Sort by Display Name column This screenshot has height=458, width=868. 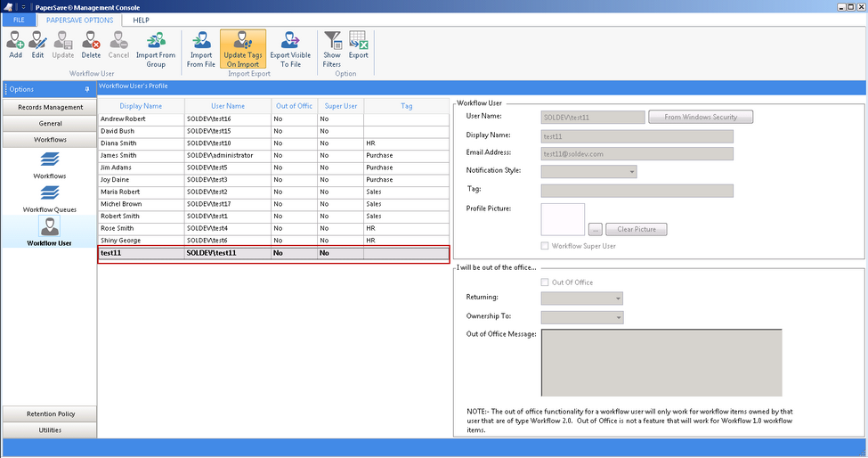click(142, 106)
